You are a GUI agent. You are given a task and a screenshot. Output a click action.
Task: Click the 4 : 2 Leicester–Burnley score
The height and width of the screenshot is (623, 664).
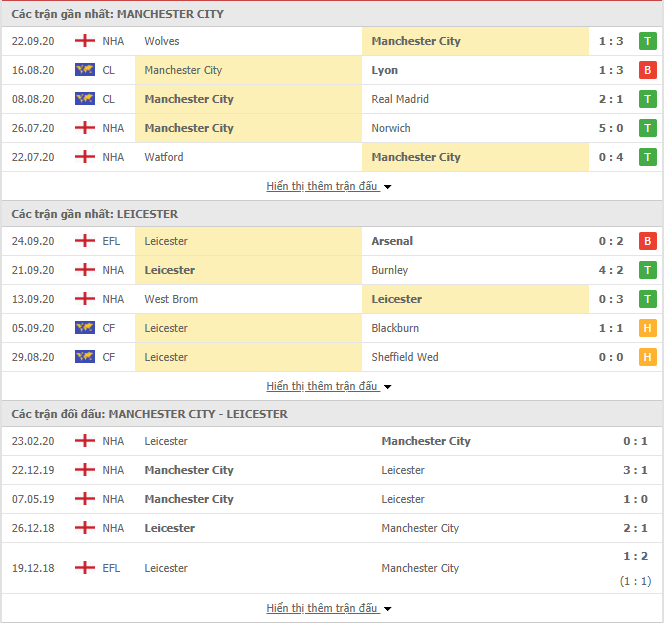coord(611,270)
